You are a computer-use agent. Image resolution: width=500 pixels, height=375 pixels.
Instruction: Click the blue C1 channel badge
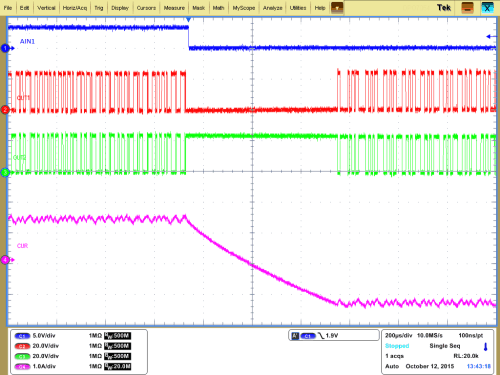tap(22, 336)
